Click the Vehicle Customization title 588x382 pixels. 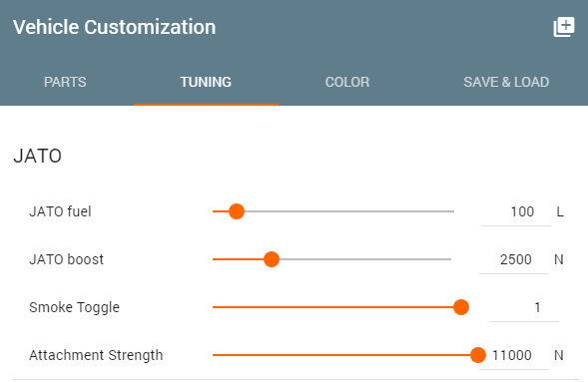click(x=115, y=27)
